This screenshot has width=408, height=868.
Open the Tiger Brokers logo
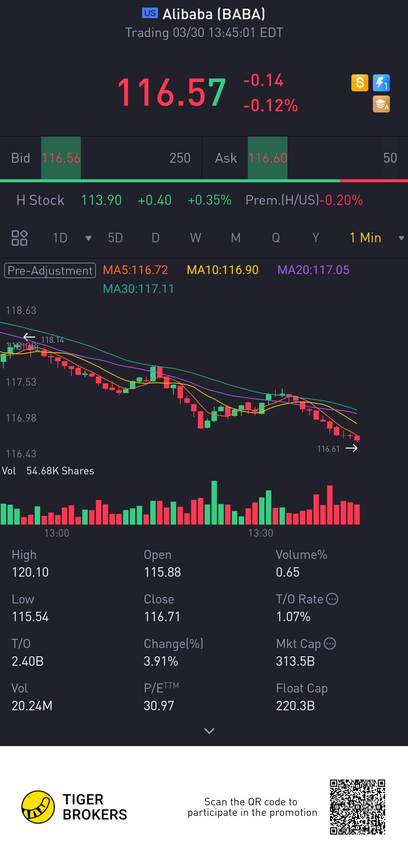click(74, 807)
